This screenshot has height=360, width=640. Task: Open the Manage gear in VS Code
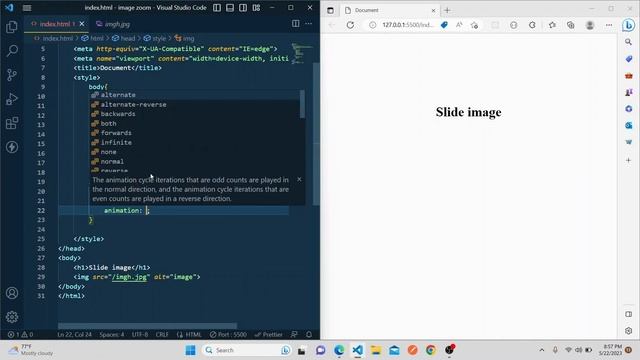click(x=12, y=317)
